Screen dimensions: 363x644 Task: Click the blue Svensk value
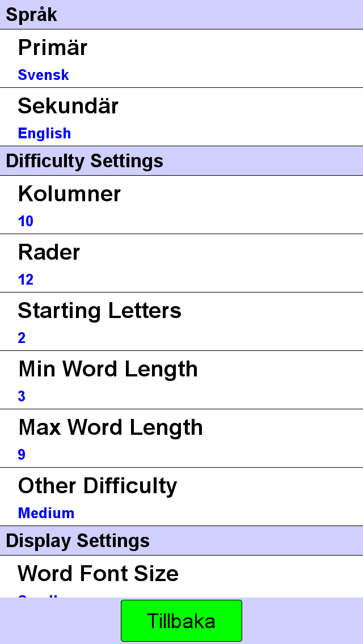[43, 75]
